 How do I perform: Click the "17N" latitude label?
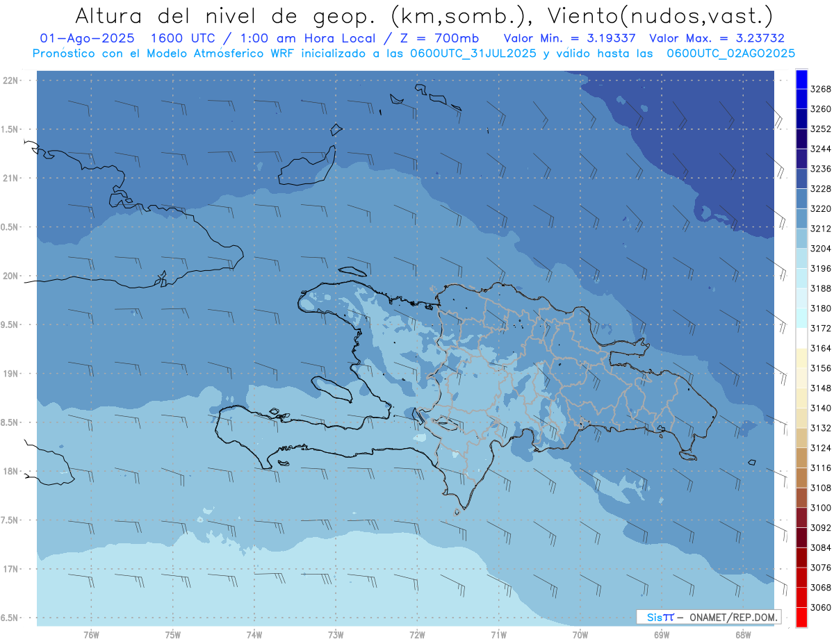(11, 569)
